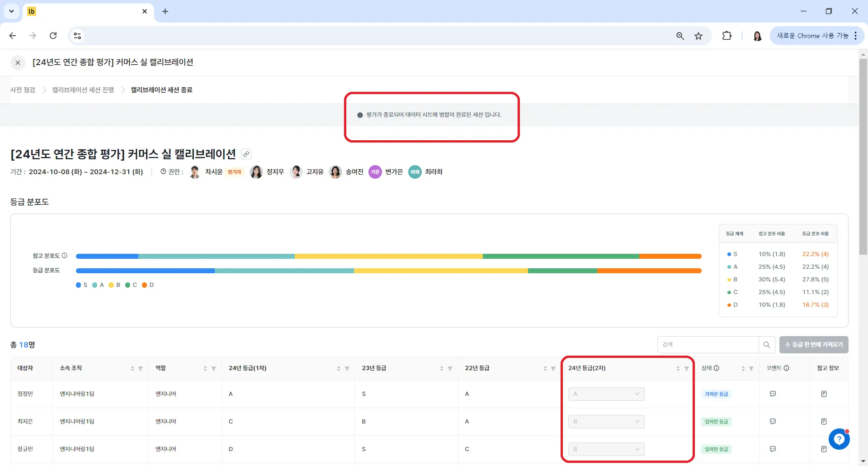
Task: Open comment icon for 정정민 row
Action: (773, 394)
